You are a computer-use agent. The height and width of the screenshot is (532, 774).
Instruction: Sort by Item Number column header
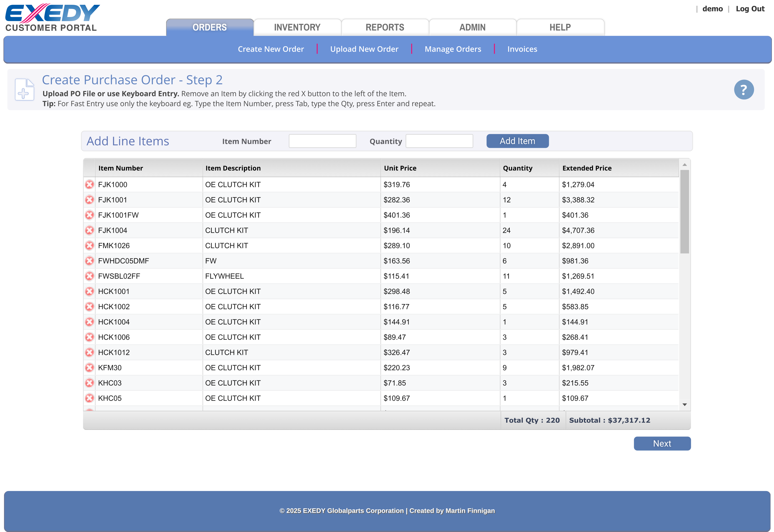point(149,168)
